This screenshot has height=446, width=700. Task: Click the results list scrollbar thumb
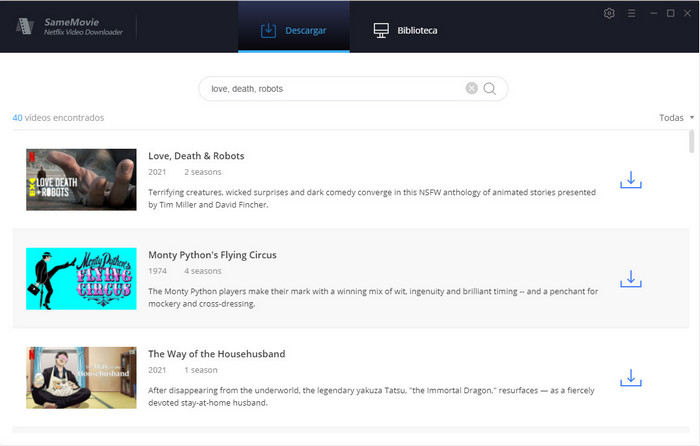pyautogui.click(x=692, y=142)
